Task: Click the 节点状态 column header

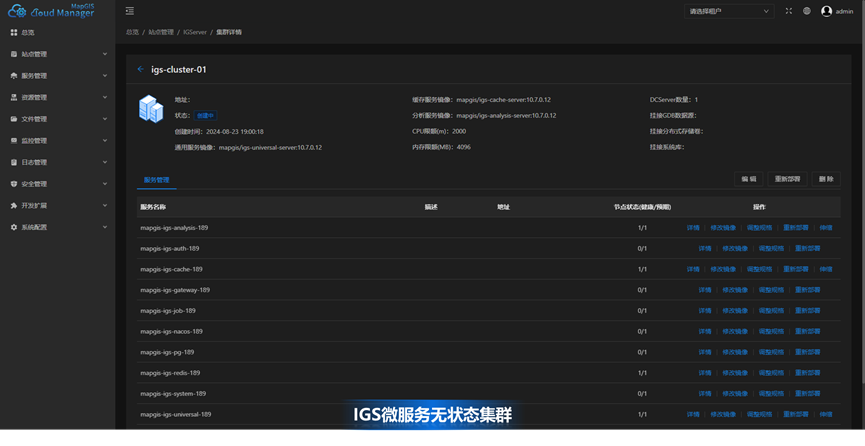Action: 643,207
